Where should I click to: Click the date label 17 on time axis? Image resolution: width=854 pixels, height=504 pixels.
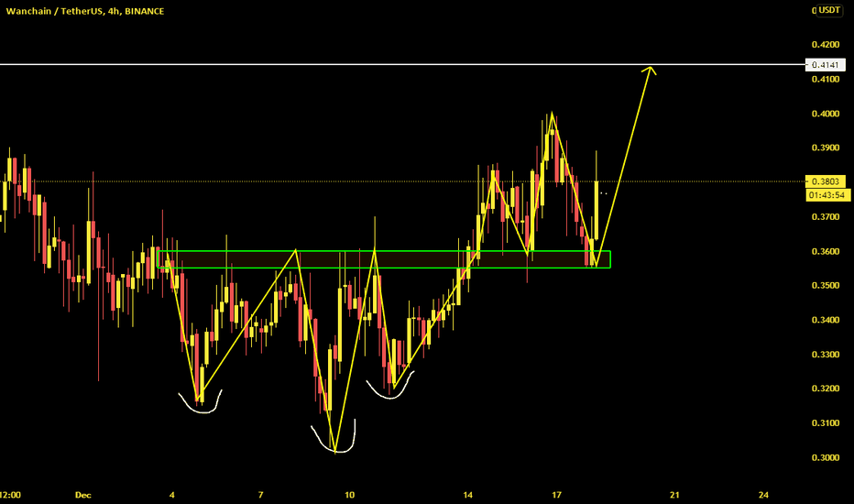pyautogui.click(x=556, y=495)
